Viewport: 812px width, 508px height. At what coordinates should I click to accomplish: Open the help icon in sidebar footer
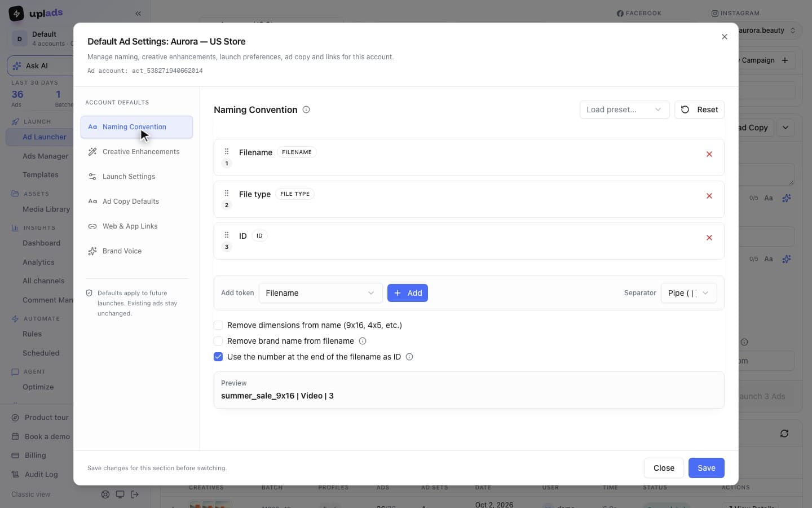(105, 494)
